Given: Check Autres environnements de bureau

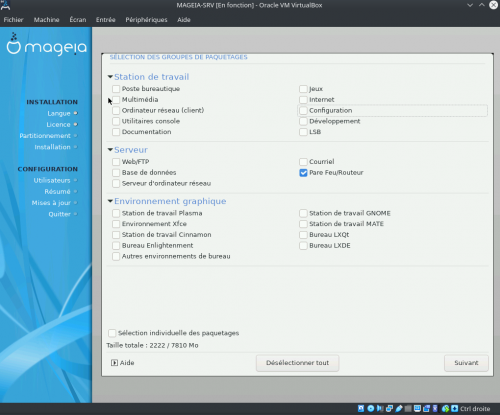Looking at the screenshot, I should point(116,256).
